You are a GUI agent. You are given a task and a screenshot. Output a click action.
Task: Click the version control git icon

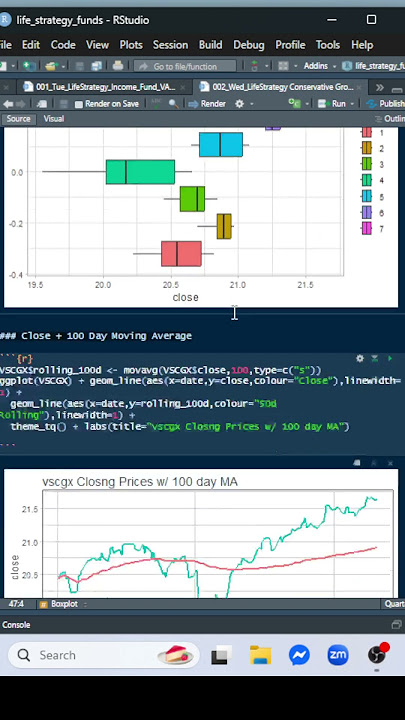(x=254, y=66)
